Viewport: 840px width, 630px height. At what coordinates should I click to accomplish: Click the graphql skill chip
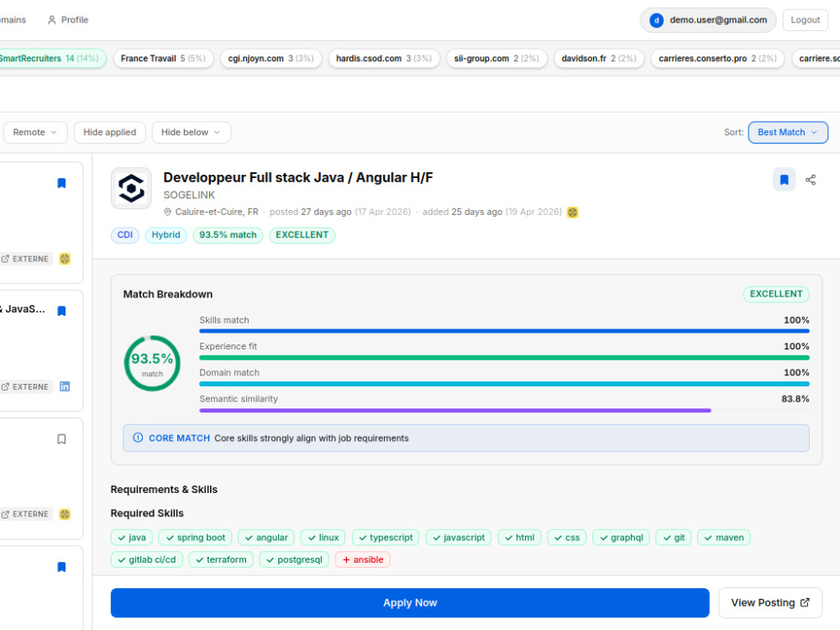[x=622, y=538]
